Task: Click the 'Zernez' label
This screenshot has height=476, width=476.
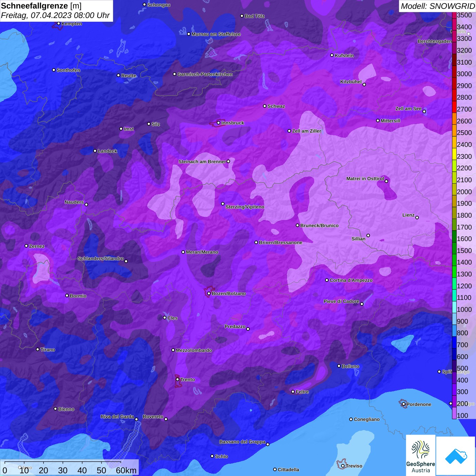Action: (x=37, y=246)
